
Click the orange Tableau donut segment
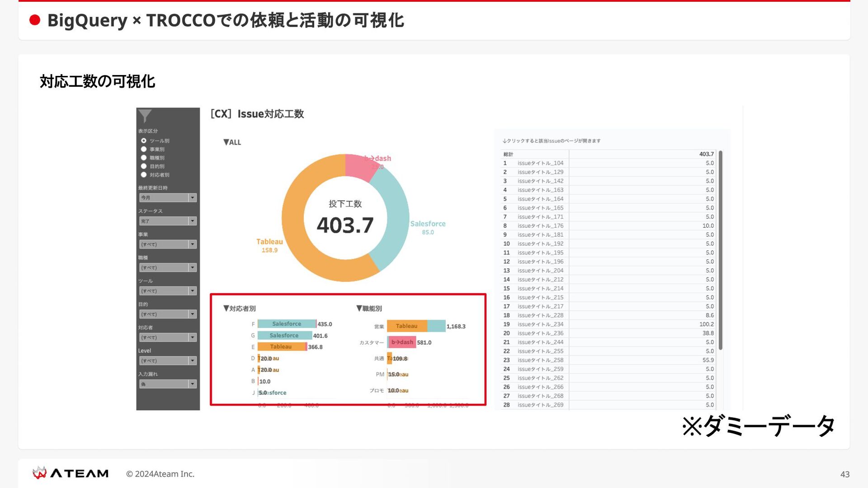point(296,235)
